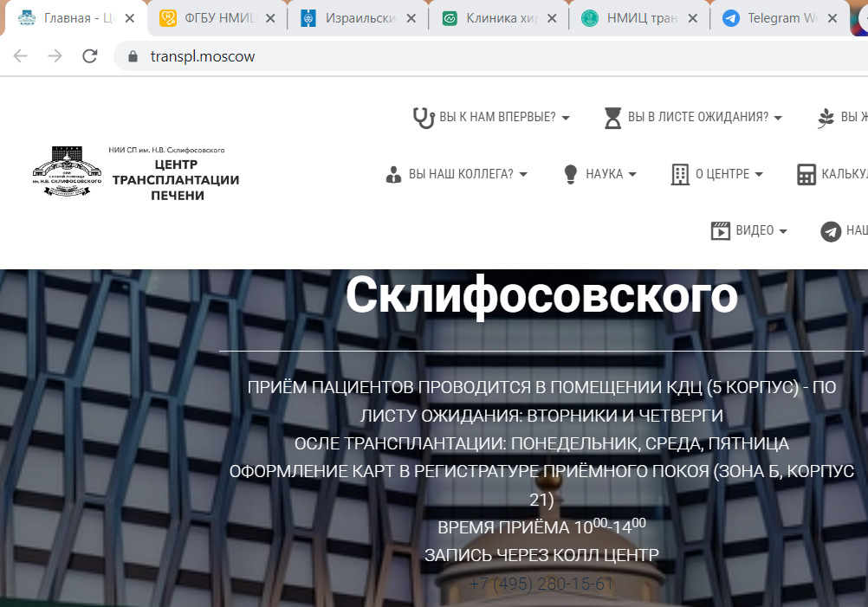Open the ВЫ НАШ КОЛЛЕГА? menu item
Viewport: 868px width, 607px height.
(x=457, y=174)
